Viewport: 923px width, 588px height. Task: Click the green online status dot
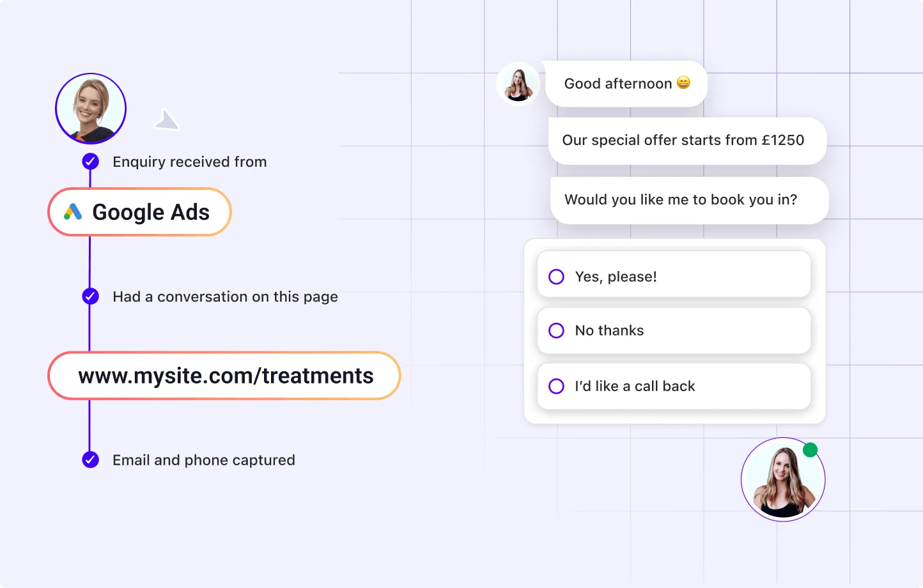[x=810, y=450]
